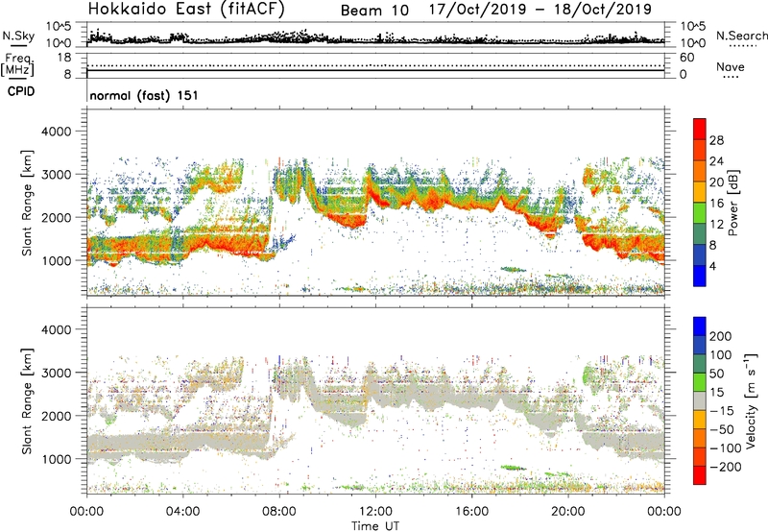Click the gray segment of Velocity colorbar
The image size is (768, 532).
click(x=700, y=400)
